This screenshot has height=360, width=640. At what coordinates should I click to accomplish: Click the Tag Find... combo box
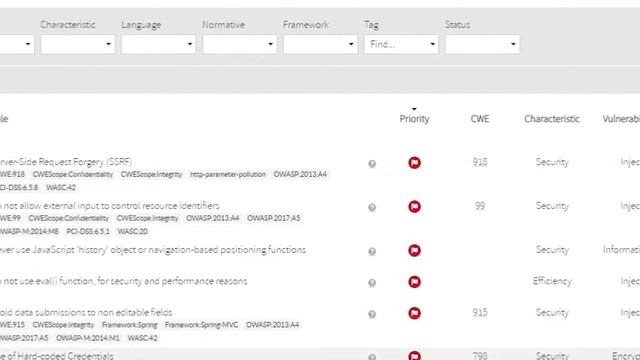pos(401,44)
